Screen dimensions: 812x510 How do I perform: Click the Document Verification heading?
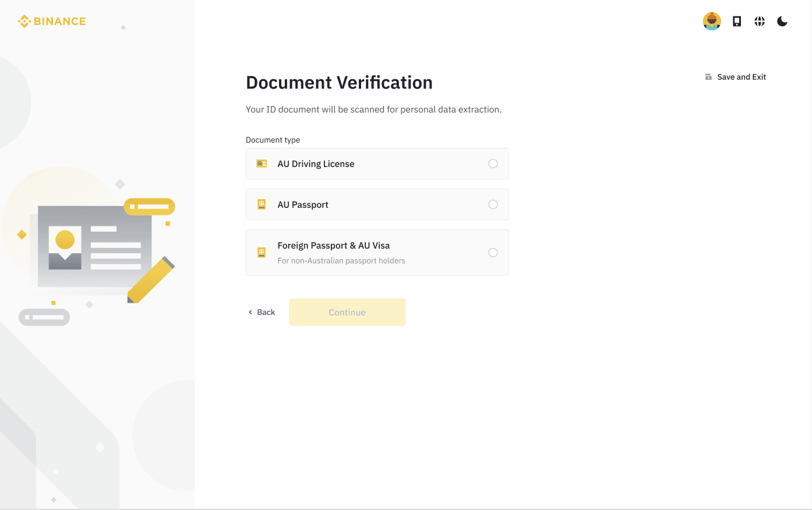(339, 83)
